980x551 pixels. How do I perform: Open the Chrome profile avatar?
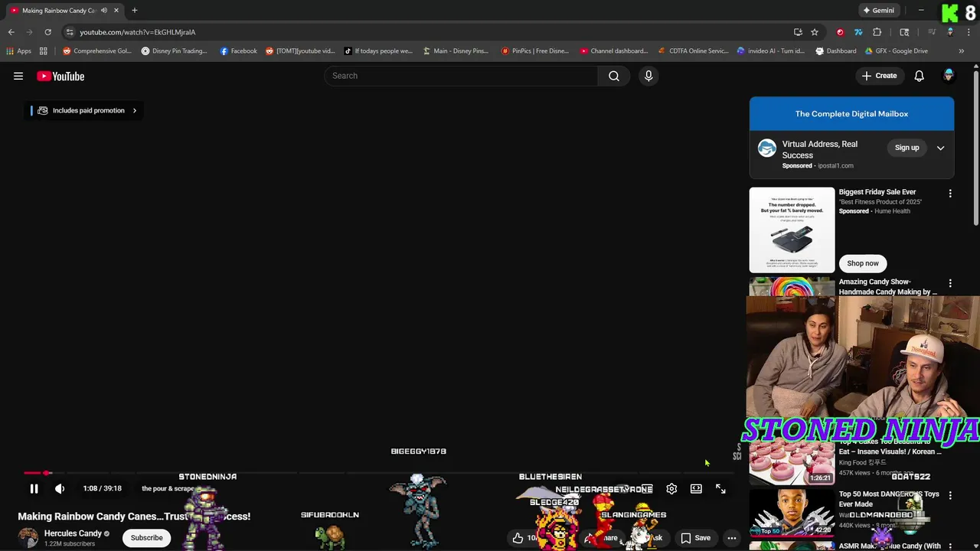(x=950, y=32)
